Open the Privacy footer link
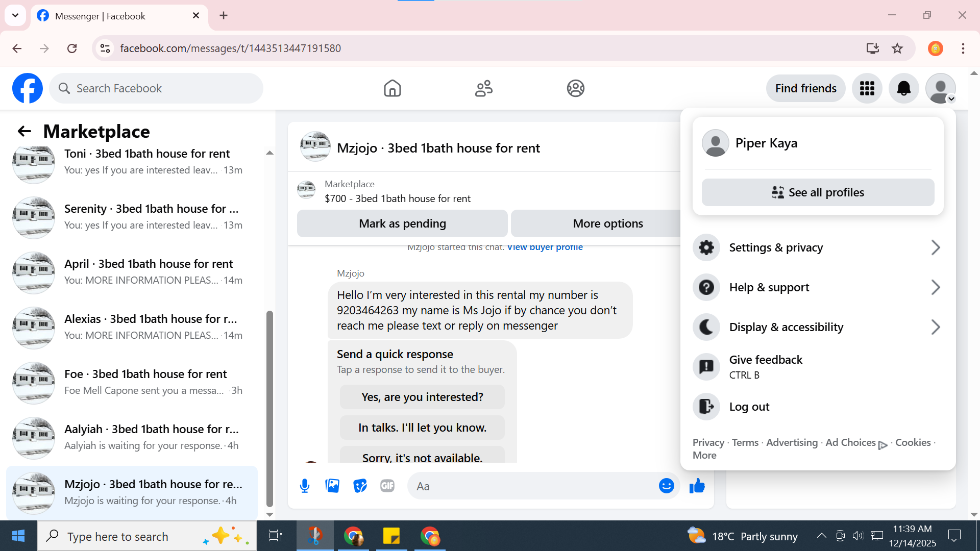 coord(708,442)
